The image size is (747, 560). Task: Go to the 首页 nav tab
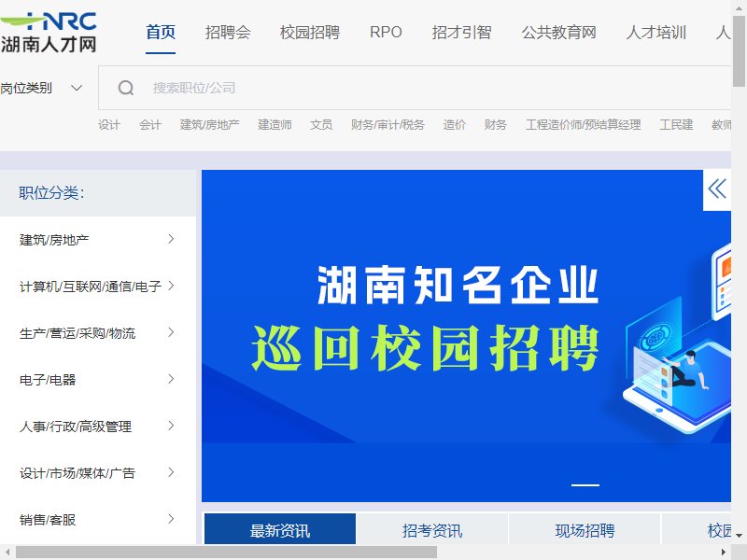pyautogui.click(x=161, y=33)
